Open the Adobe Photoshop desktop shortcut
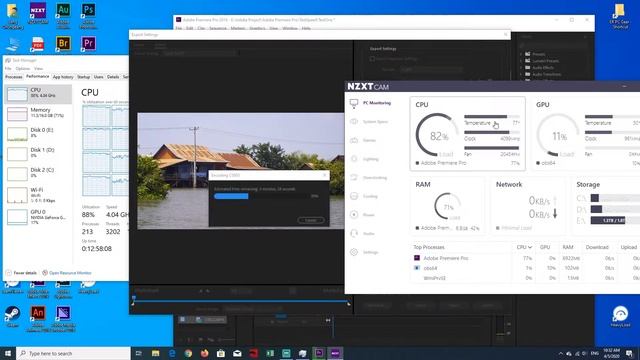Image resolution: width=640 pixels, height=360 pixels. [89, 14]
